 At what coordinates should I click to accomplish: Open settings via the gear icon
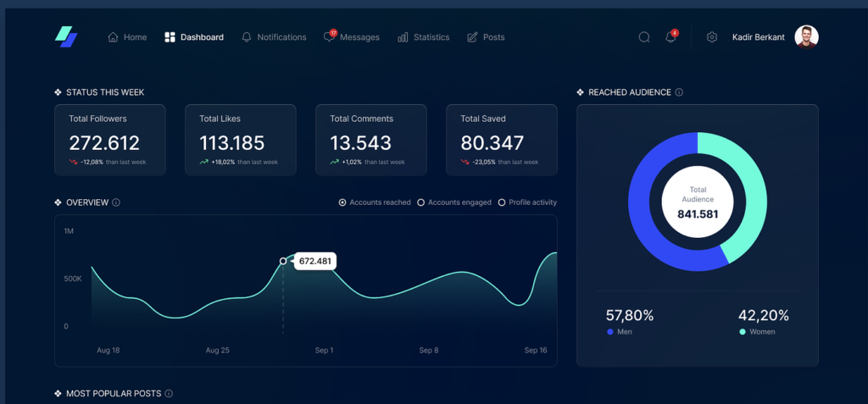[x=712, y=37]
